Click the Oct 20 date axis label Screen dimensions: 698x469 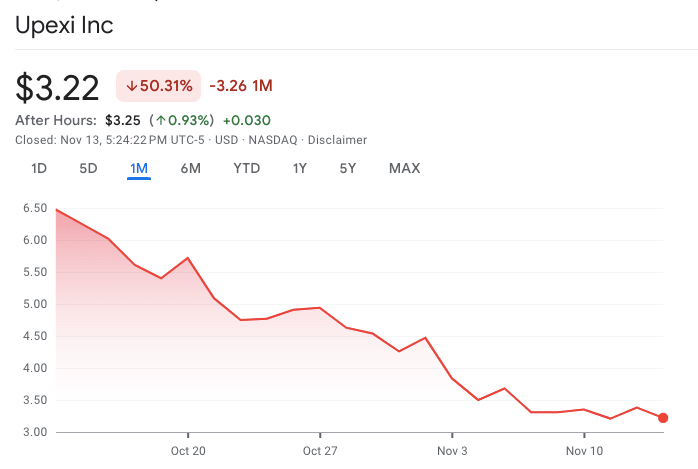(188, 451)
